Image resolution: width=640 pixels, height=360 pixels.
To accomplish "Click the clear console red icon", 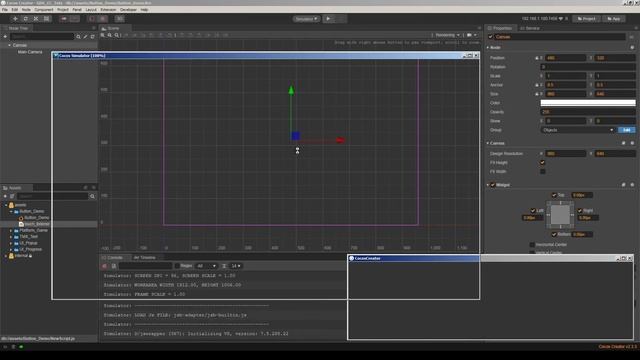I will [x=104, y=266].
